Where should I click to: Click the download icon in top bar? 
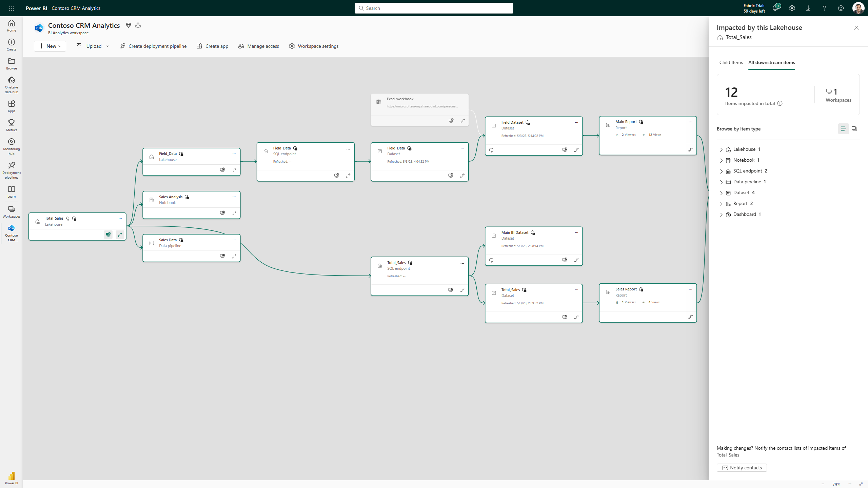click(808, 8)
